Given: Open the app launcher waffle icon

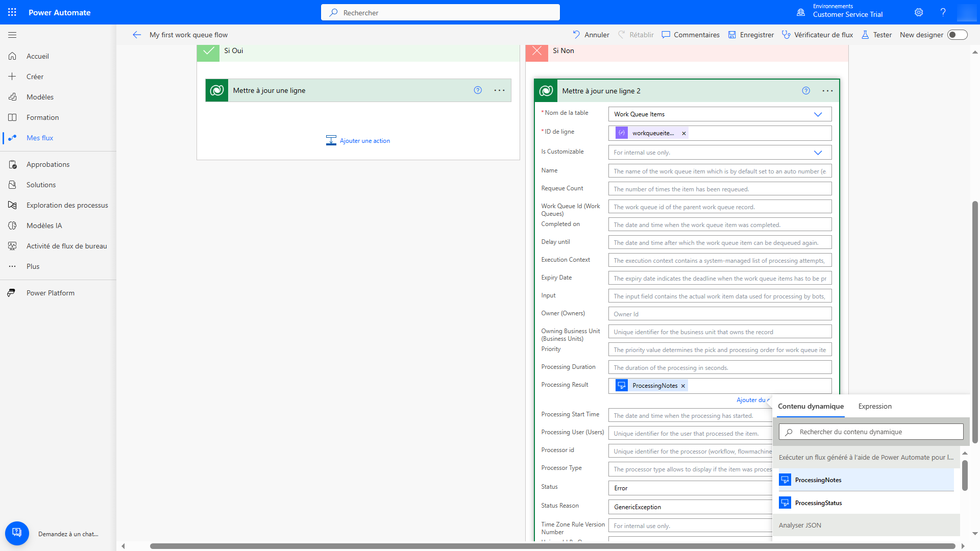Looking at the screenshot, I should pyautogui.click(x=12, y=12).
